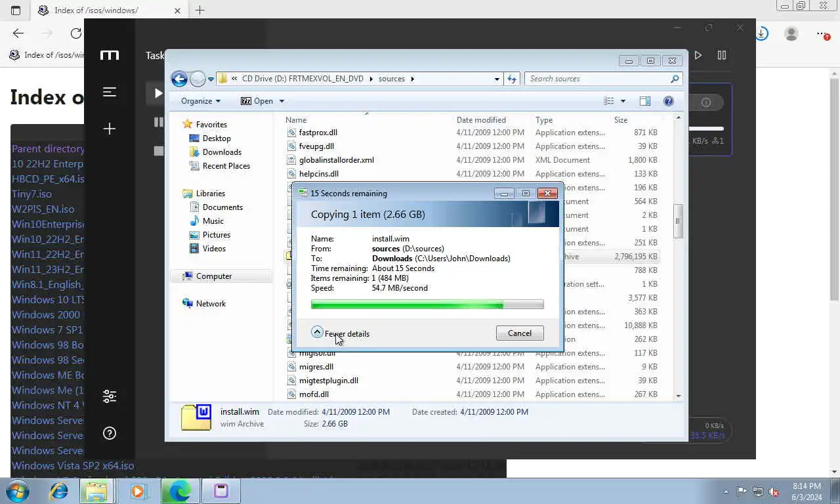Screen dimensions: 840x504
Task: Click the W2PIS_EN.iso link
Action: (x=43, y=209)
